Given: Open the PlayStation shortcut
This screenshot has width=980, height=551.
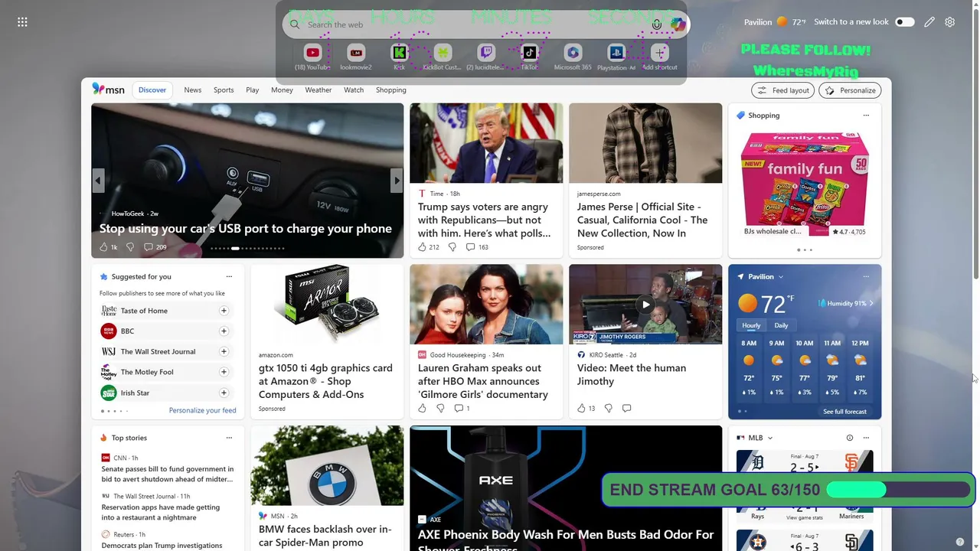Looking at the screenshot, I should [616, 53].
